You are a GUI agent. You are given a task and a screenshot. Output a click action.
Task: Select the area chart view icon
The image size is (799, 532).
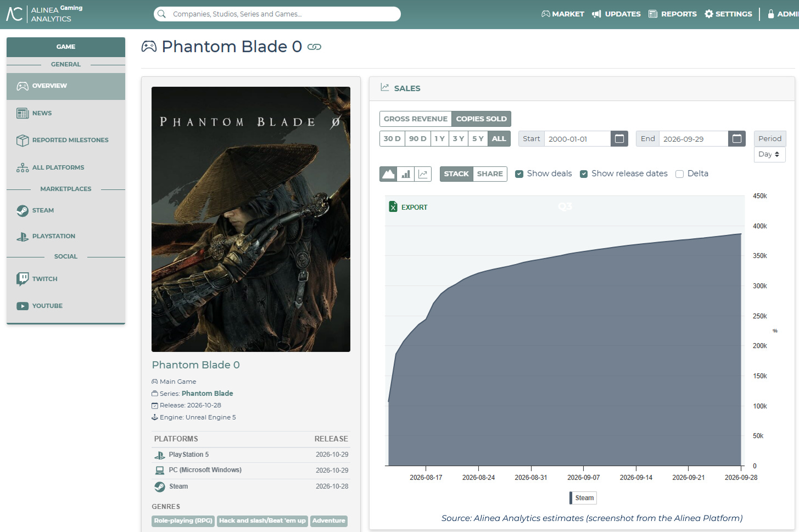pyautogui.click(x=388, y=174)
